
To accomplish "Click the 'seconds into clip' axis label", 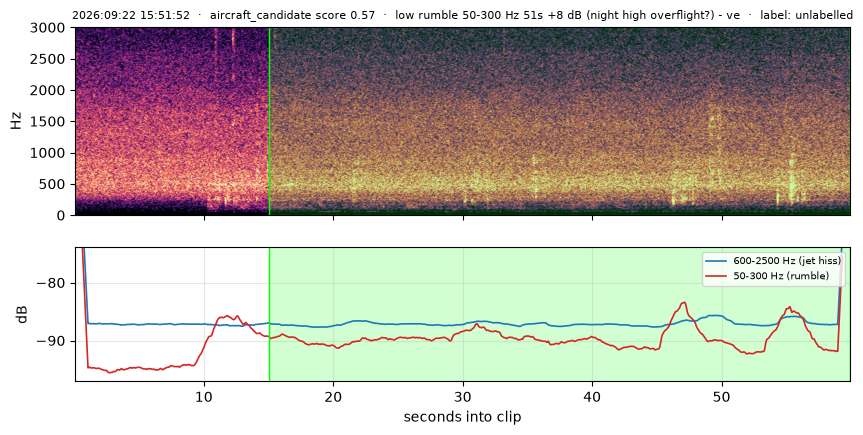I will (x=462, y=417).
